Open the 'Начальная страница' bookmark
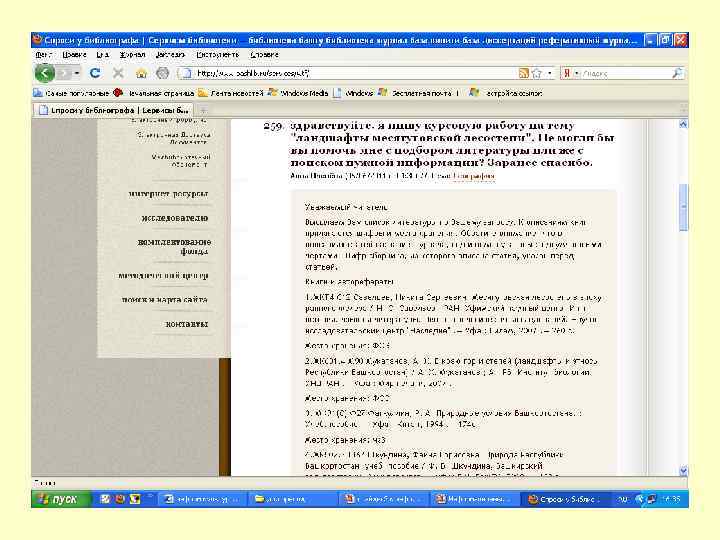 pos(154,93)
